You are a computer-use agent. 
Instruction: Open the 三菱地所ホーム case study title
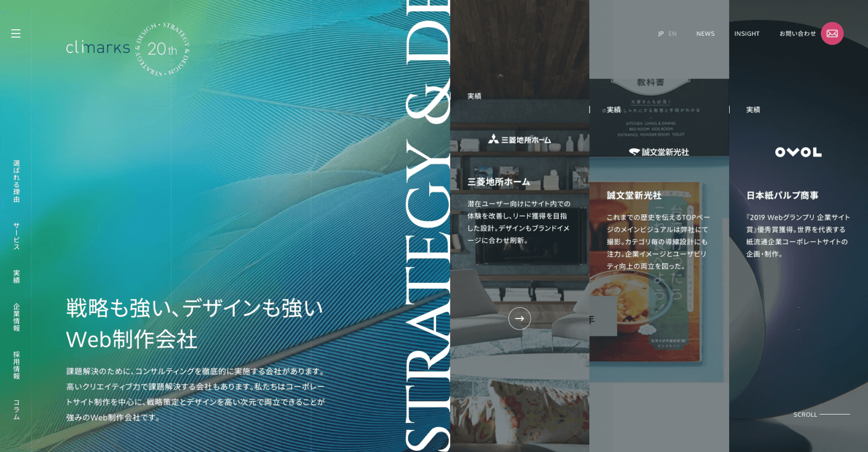coord(499,182)
